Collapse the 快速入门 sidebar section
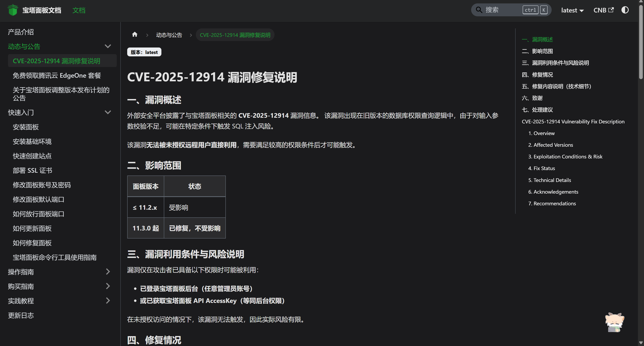The width and height of the screenshot is (644, 346). pyautogui.click(x=108, y=112)
